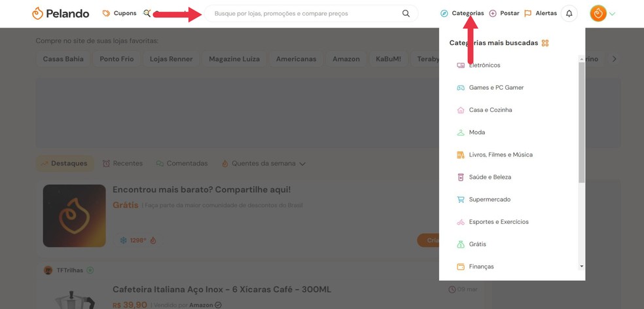Show more stores with right chevron
This screenshot has height=309, width=644.
click(615, 59)
